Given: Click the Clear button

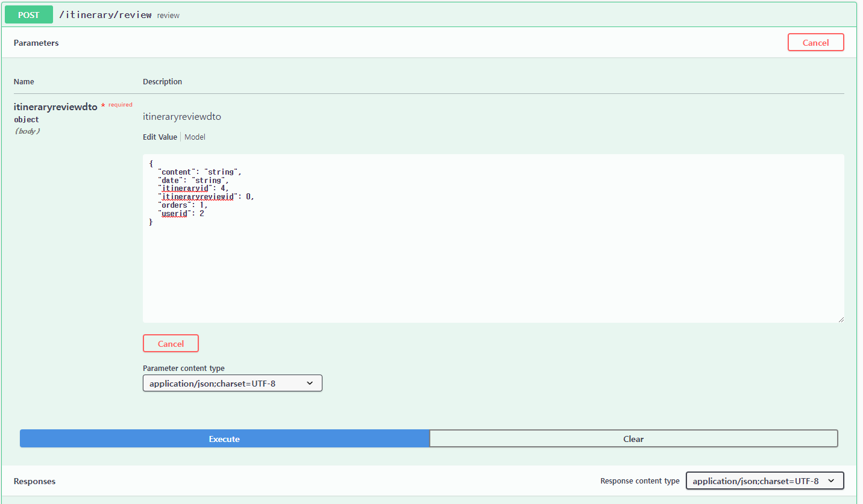Looking at the screenshot, I should [x=633, y=438].
